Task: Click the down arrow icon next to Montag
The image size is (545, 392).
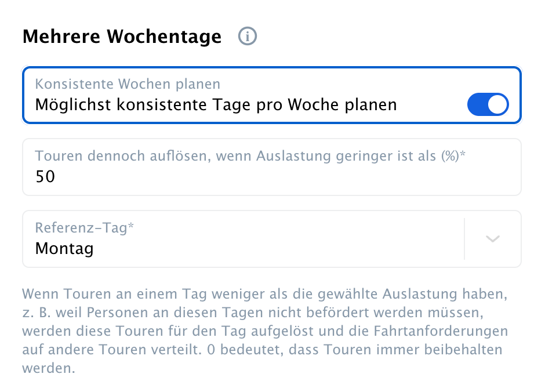Action: tap(492, 239)
